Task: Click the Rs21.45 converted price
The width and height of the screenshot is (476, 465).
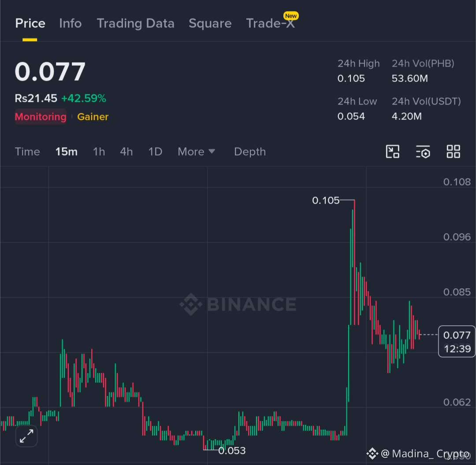Action: 36,98
